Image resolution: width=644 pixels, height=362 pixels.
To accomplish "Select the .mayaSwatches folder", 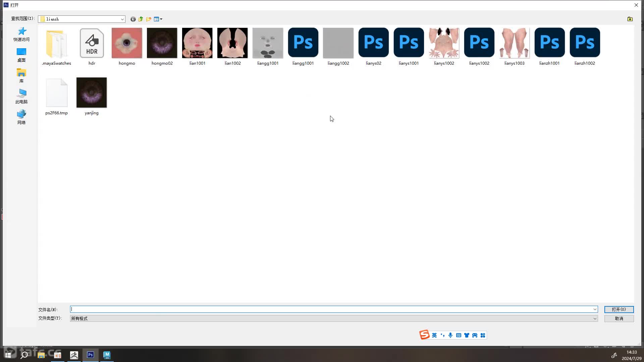I will click(x=56, y=47).
